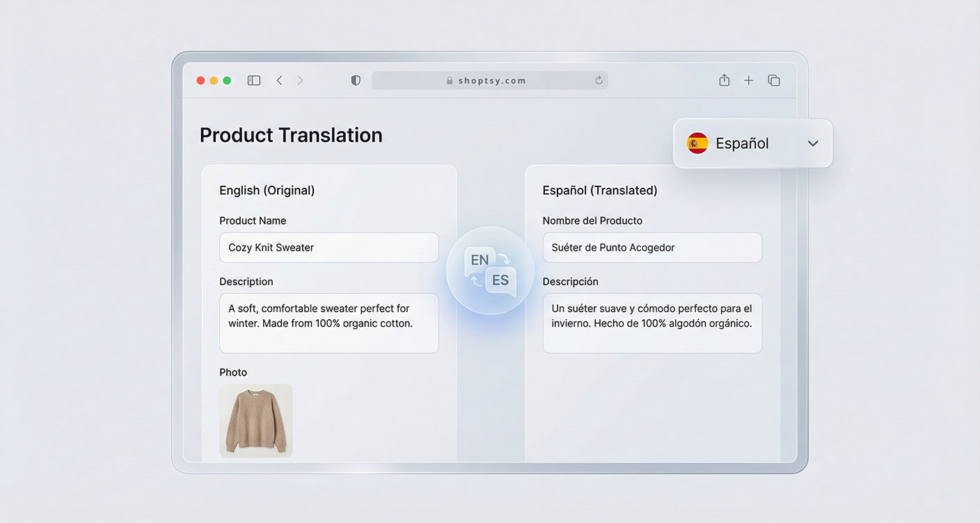
Task: Toggle the browser sidebar icon
Action: (254, 81)
